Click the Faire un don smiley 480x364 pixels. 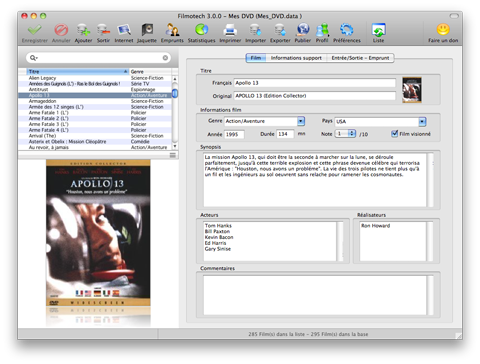click(x=443, y=30)
